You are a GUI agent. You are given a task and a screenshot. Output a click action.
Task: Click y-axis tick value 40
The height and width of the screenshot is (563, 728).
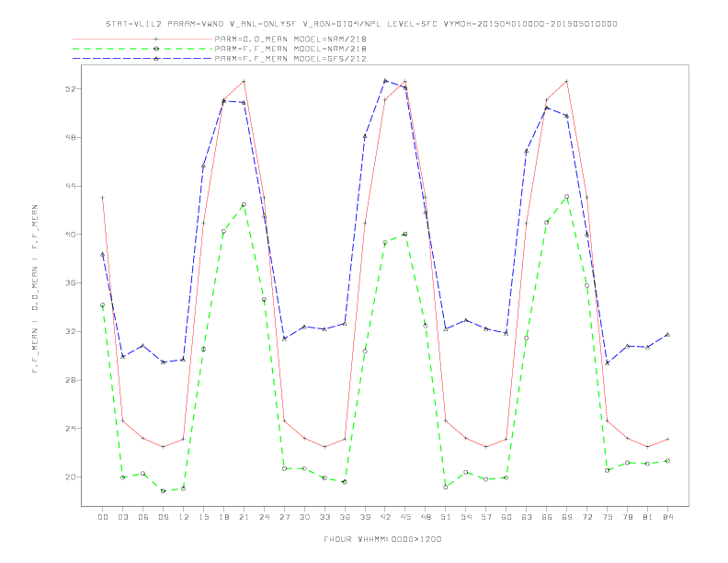[x=71, y=234]
